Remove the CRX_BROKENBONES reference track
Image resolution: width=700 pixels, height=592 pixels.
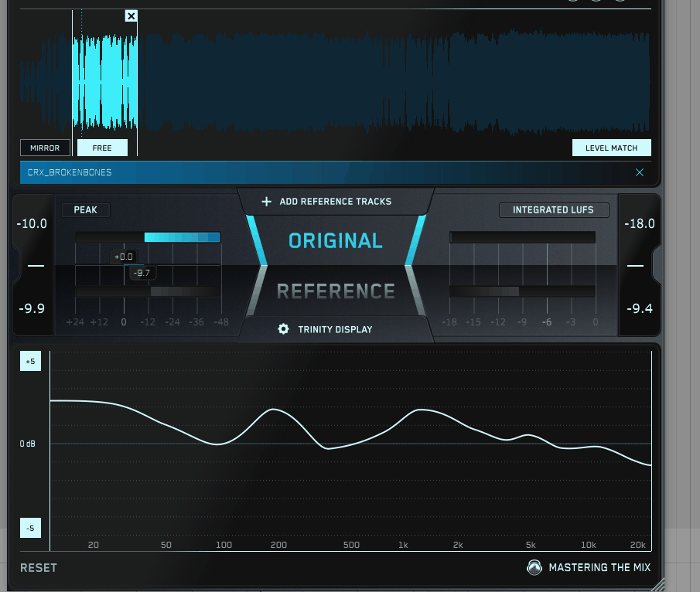point(639,172)
